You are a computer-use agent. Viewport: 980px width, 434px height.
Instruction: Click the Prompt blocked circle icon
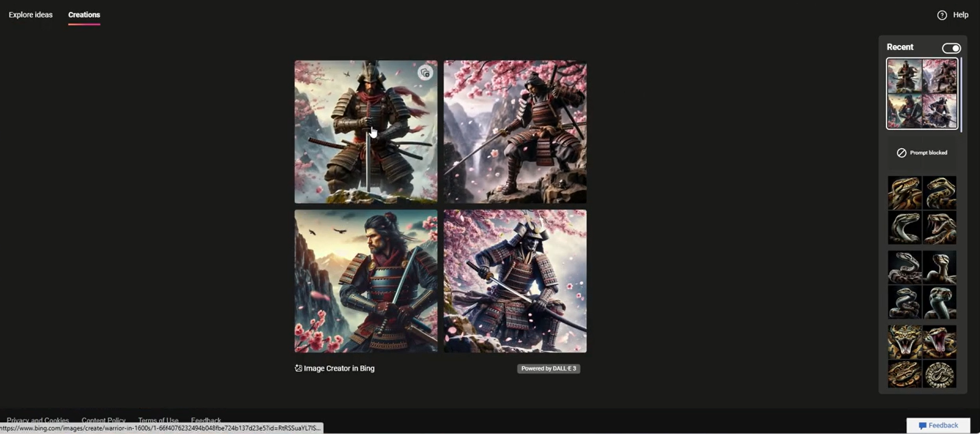tap(901, 153)
